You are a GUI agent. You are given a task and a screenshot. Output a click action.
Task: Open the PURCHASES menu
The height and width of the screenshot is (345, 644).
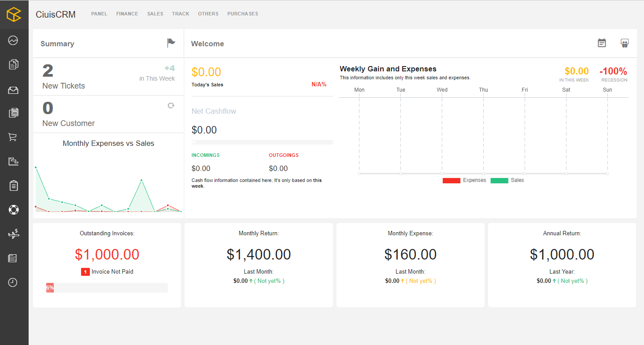(x=243, y=14)
